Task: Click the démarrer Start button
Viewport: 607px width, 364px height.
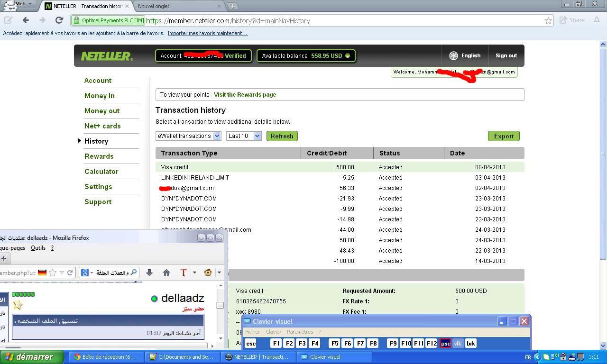Action: tap(31, 357)
